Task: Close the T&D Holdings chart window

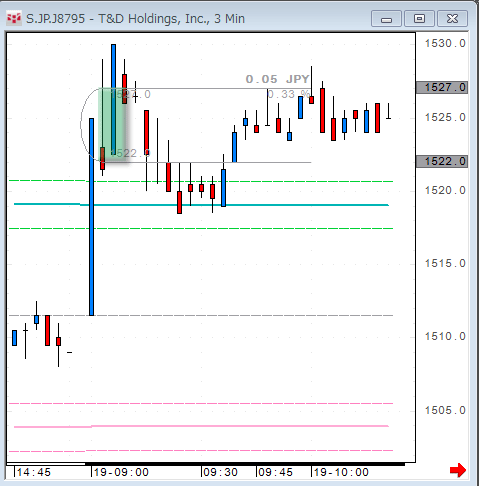Action: coord(452,19)
